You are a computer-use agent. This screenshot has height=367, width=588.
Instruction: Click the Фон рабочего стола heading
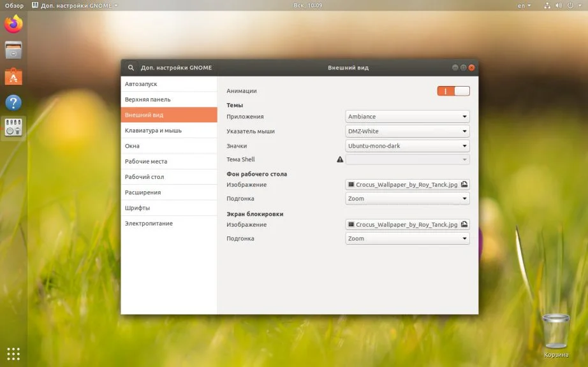pos(256,174)
